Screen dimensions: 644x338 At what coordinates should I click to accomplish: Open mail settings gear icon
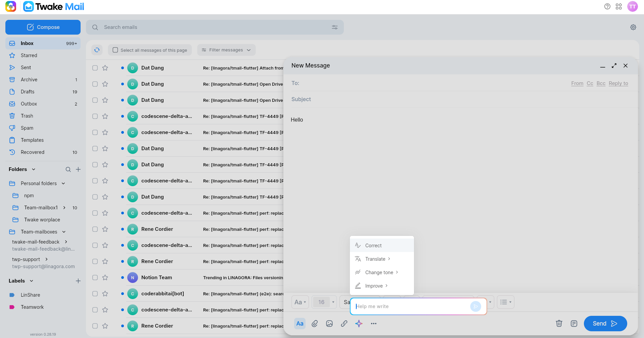click(x=633, y=27)
